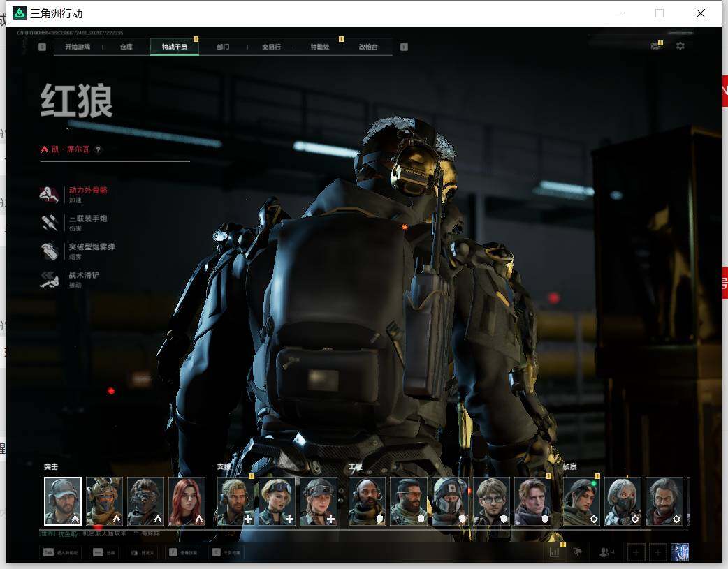Click the second key hint in bottom bar
The image size is (728, 569).
click(x=104, y=552)
